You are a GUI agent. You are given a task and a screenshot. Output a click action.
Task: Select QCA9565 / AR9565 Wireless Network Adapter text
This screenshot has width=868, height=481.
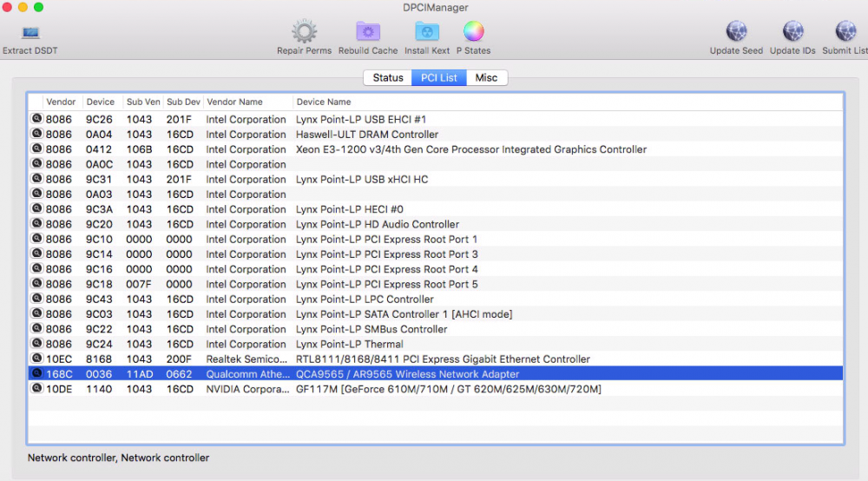(x=407, y=374)
